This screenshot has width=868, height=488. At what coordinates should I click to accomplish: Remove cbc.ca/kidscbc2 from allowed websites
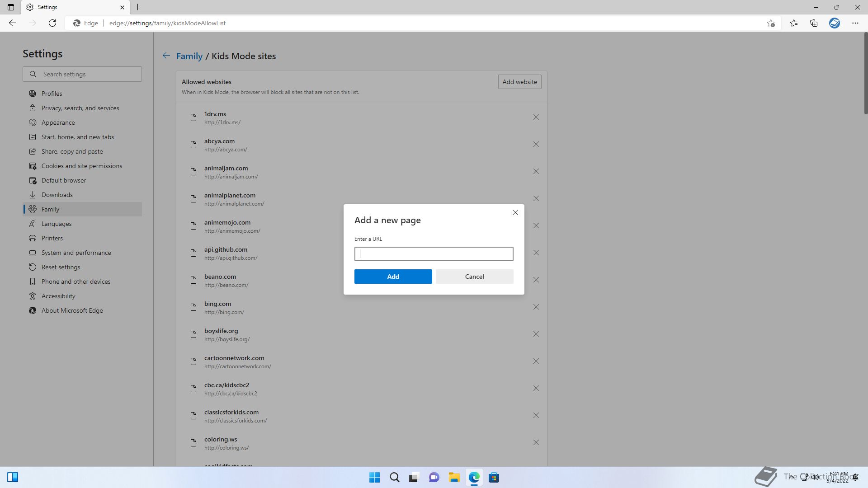click(x=536, y=388)
